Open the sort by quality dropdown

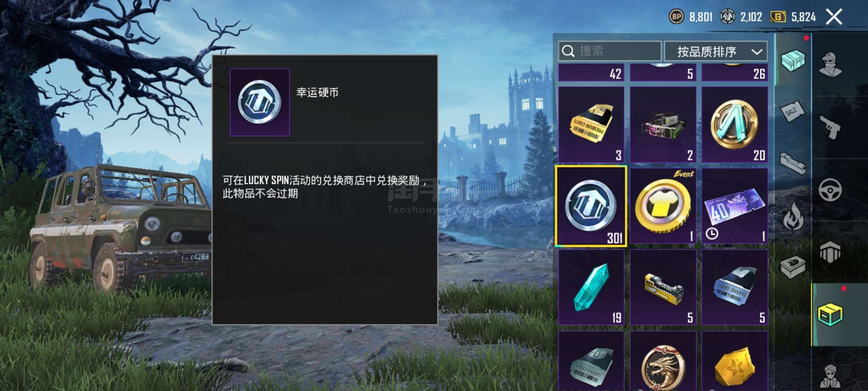[x=716, y=51]
